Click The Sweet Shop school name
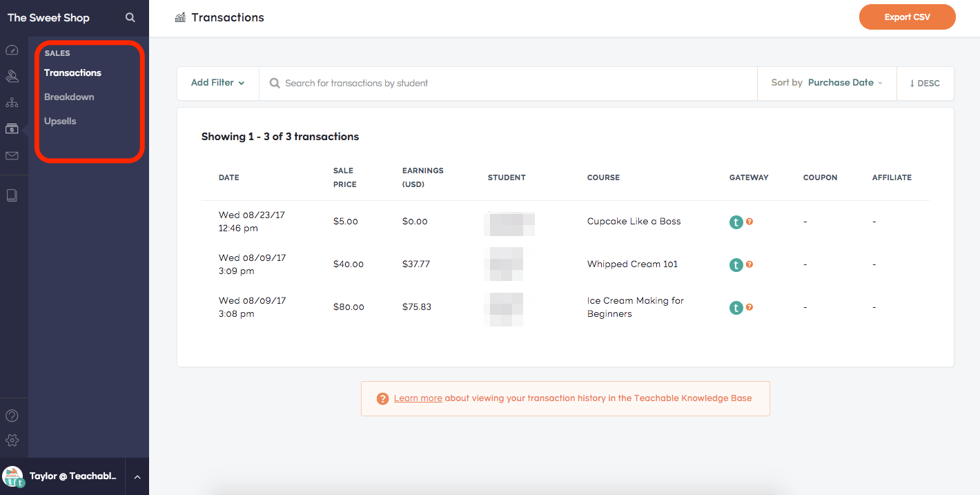The image size is (980, 495). point(48,18)
